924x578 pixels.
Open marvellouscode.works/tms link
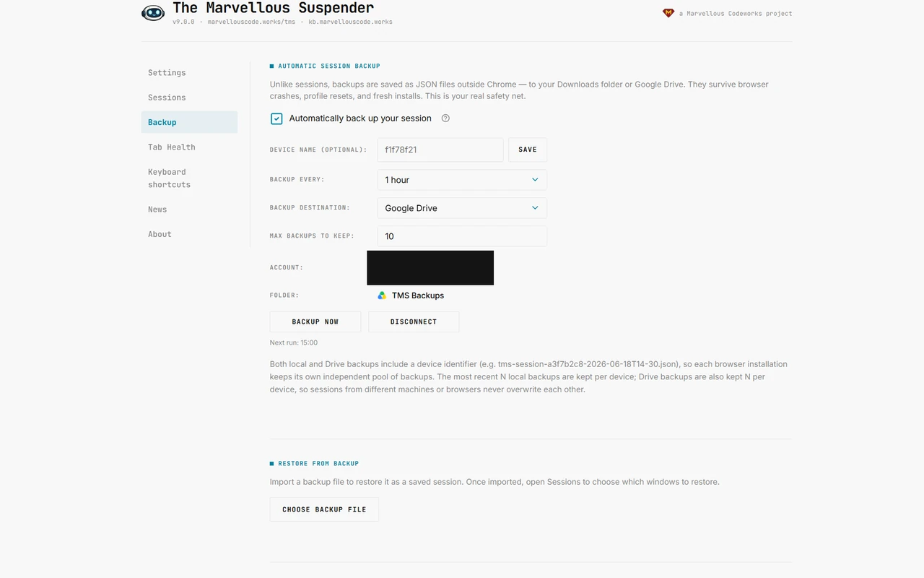tap(251, 22)
